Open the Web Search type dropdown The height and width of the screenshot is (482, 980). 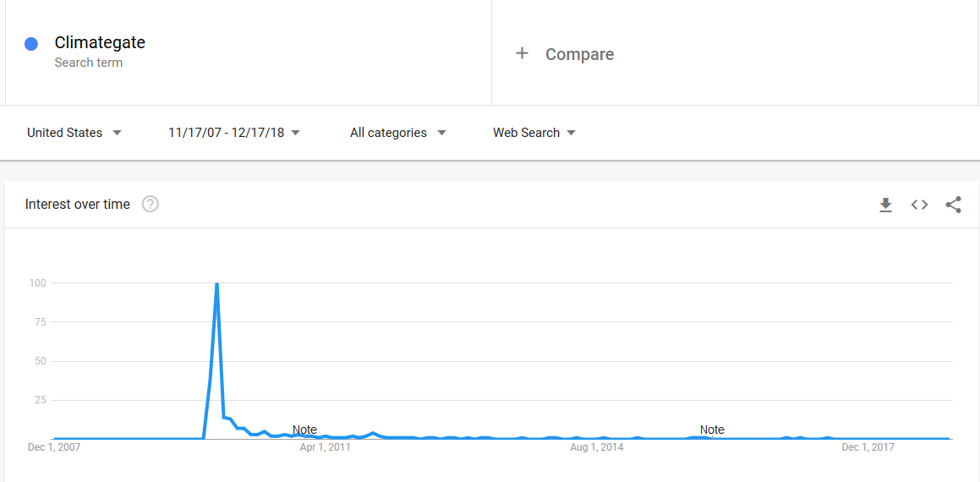pos(534,133)
